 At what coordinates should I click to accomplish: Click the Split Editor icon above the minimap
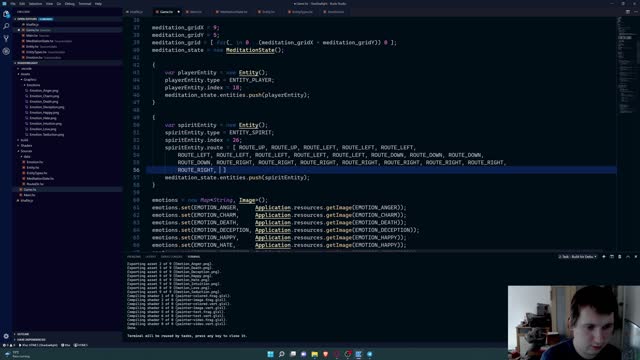pos(627,12)
